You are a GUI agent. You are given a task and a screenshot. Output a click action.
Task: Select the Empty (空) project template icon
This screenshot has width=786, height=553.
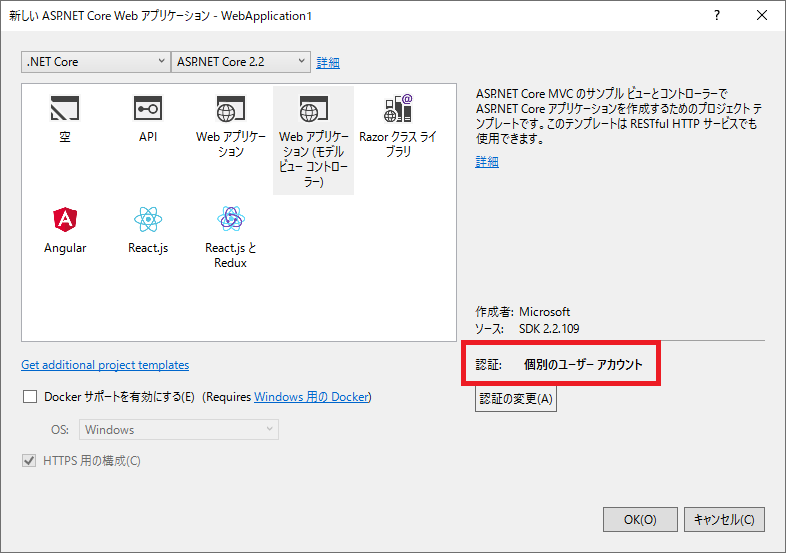pyautogui.click(x=65, y=109)
